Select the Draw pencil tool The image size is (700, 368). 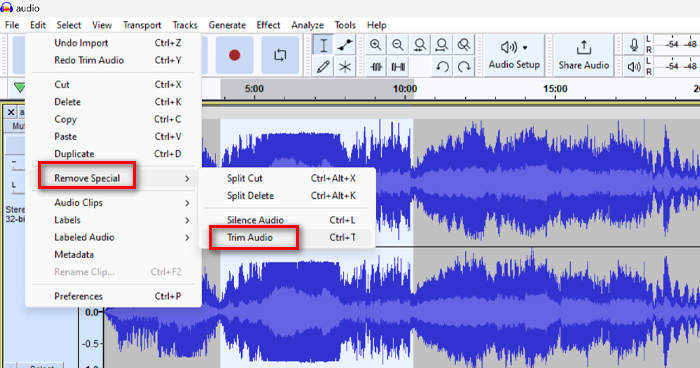tap(323, 67)
